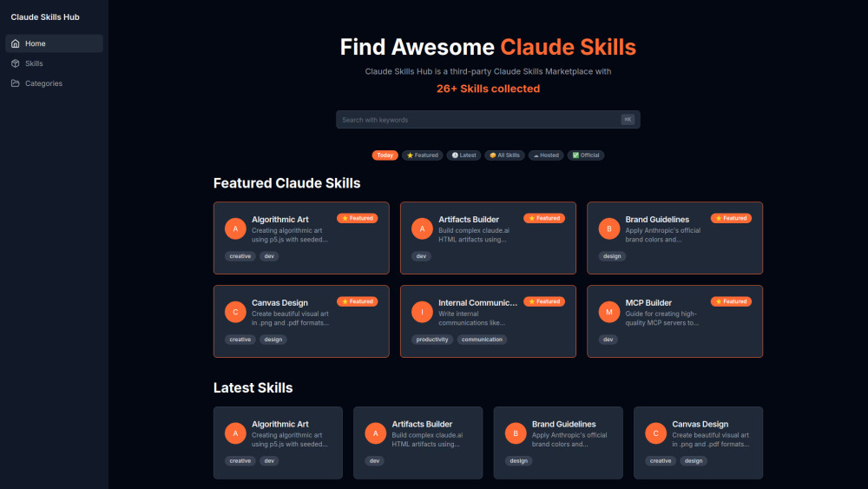This screenshot has width=868, height=489.
Task: Click design tag on Latest Canvas Design
Action: tap(693, 460)
